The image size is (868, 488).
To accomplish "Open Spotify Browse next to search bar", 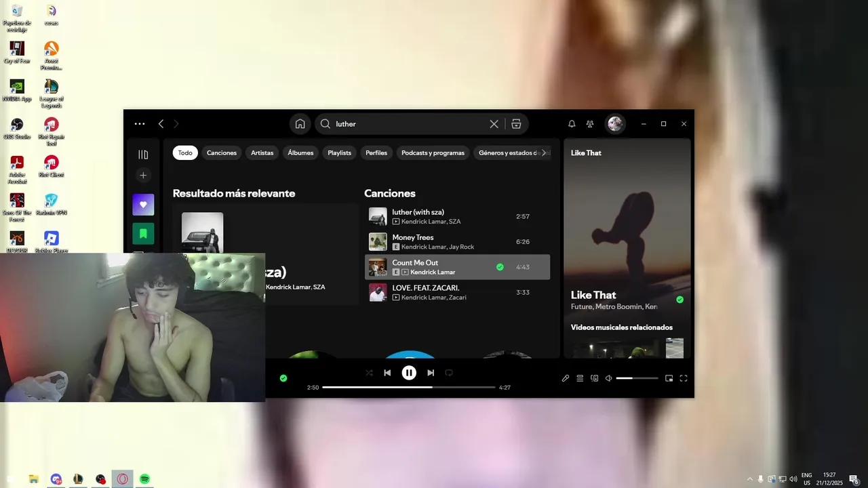I will pyautogui.click(x=516, y=124).
